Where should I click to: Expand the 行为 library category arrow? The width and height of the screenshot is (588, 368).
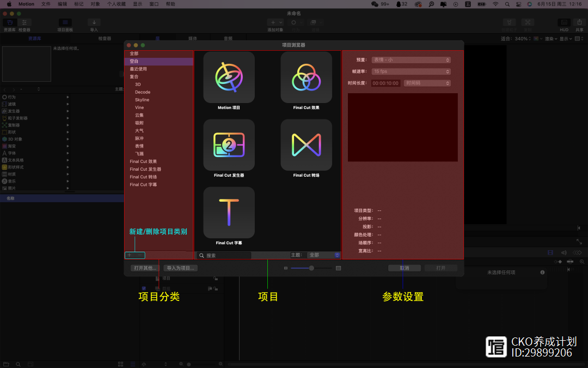(68, 97)
